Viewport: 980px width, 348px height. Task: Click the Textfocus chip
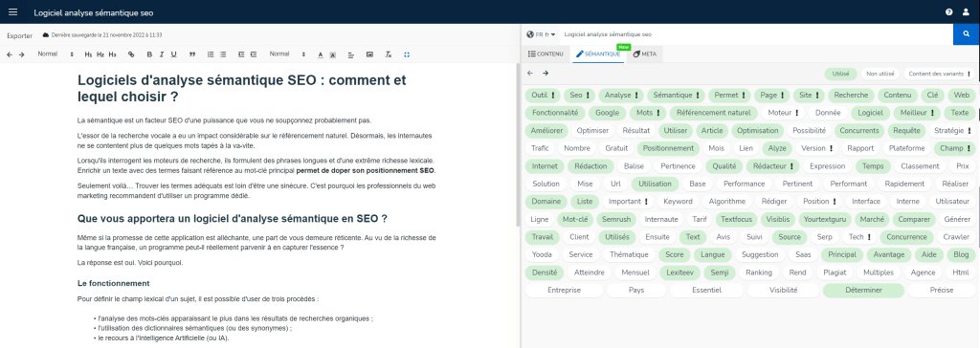[736, 219]
